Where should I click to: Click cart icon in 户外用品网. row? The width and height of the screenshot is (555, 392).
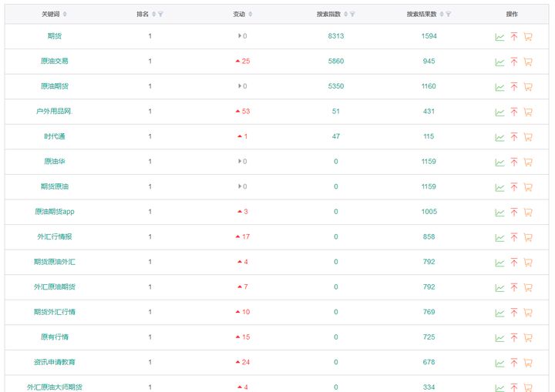click(528, 112)
